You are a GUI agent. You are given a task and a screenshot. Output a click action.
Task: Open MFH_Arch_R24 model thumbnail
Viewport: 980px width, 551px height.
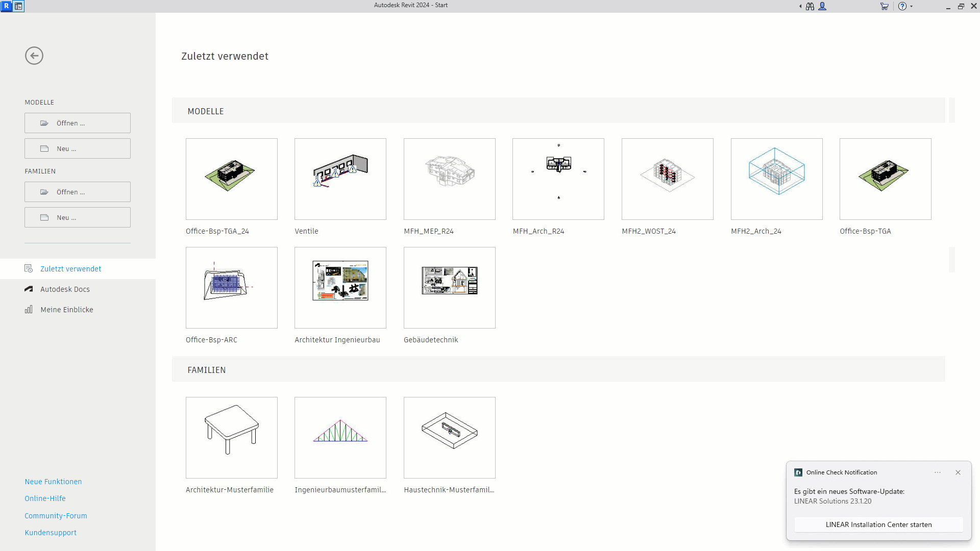pos(558,179)
